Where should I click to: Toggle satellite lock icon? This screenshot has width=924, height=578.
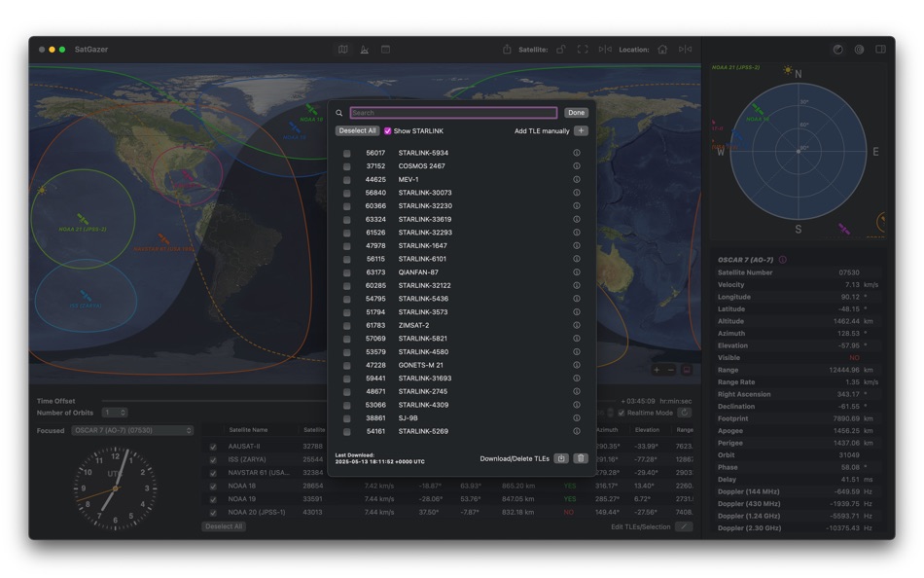click(x=561, y=50)
